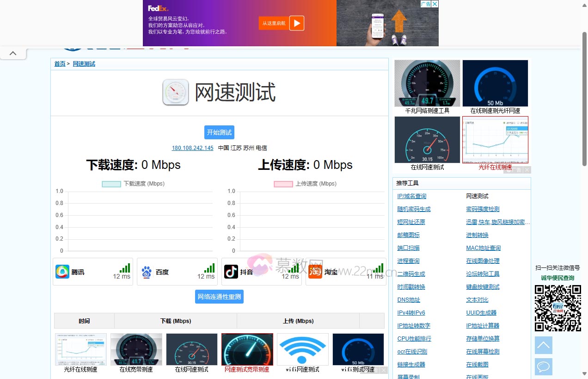Click the speedometer logo above 网速测试 title
588x379 pixels.
(x=175, y=93)
